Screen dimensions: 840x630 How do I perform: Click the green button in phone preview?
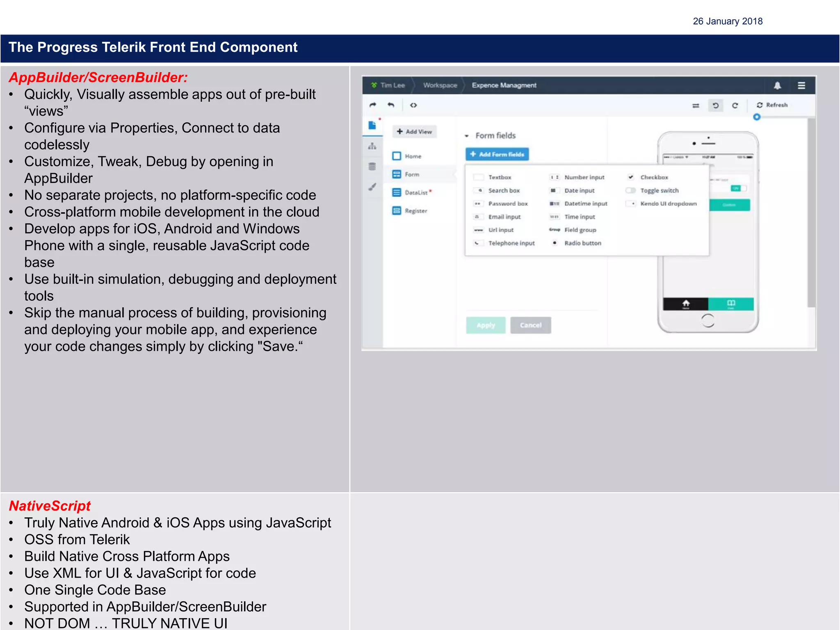[730, 205]
